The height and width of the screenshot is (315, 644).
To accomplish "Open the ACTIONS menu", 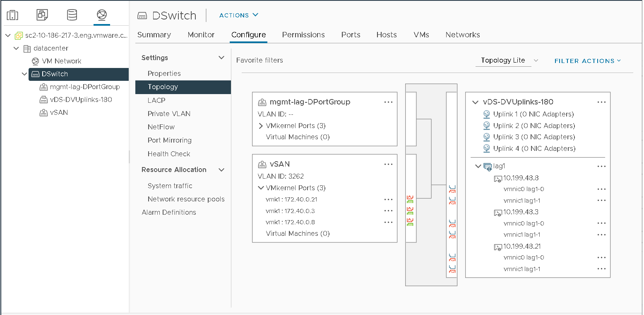I will 239,15.
